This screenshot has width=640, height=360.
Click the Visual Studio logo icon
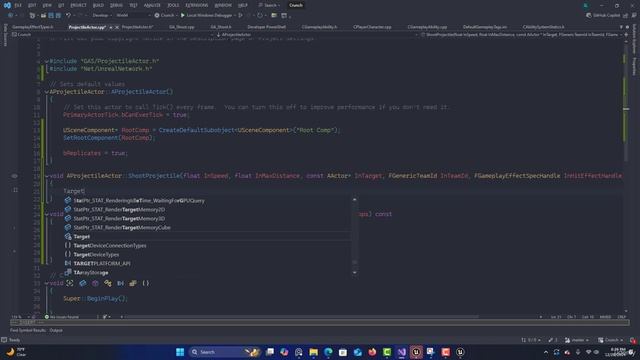click(7, 5)
